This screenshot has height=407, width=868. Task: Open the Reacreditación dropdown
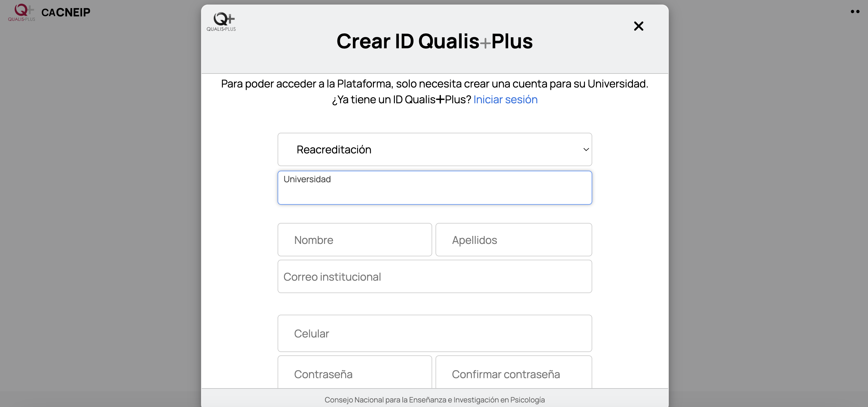click(x=435, y=149)
